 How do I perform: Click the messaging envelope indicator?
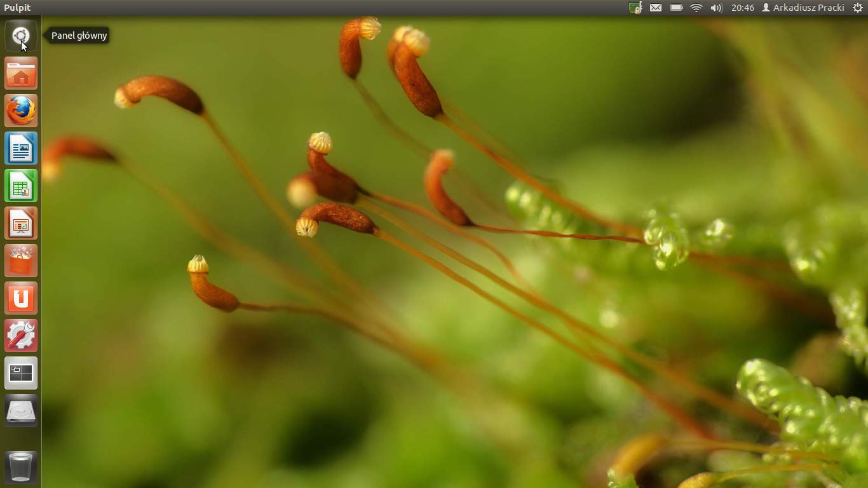tap(656, 8)
